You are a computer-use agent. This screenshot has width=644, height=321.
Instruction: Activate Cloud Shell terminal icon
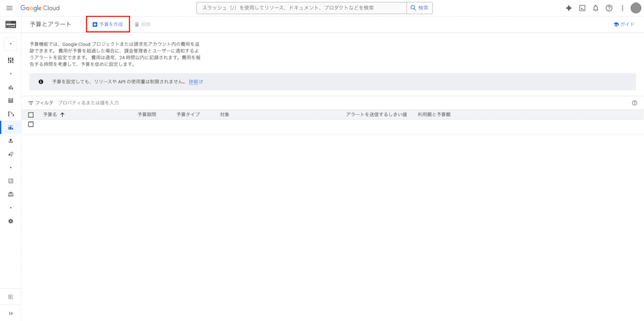tap(582, 8)
